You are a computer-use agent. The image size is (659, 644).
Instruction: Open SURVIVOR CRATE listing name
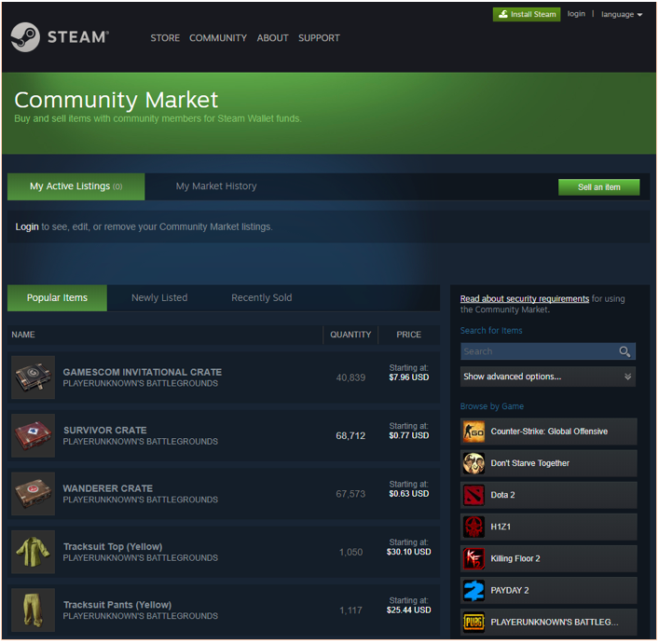click(x=105, y=431)
